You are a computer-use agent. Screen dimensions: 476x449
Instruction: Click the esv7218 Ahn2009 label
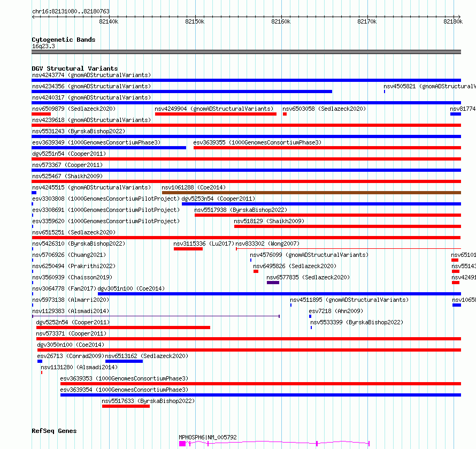click(x=336, y=311)
